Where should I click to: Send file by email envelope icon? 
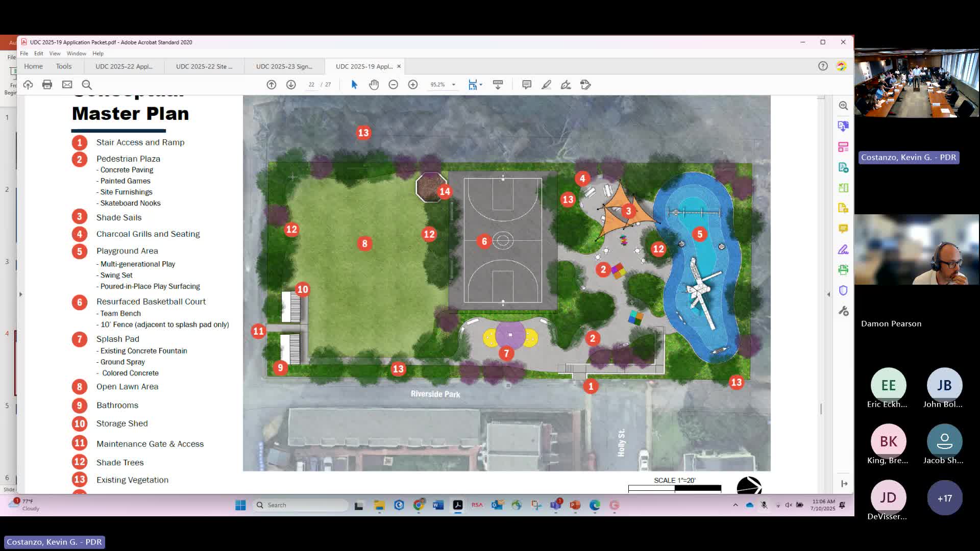pyautogui.click(x=67, y=85)
